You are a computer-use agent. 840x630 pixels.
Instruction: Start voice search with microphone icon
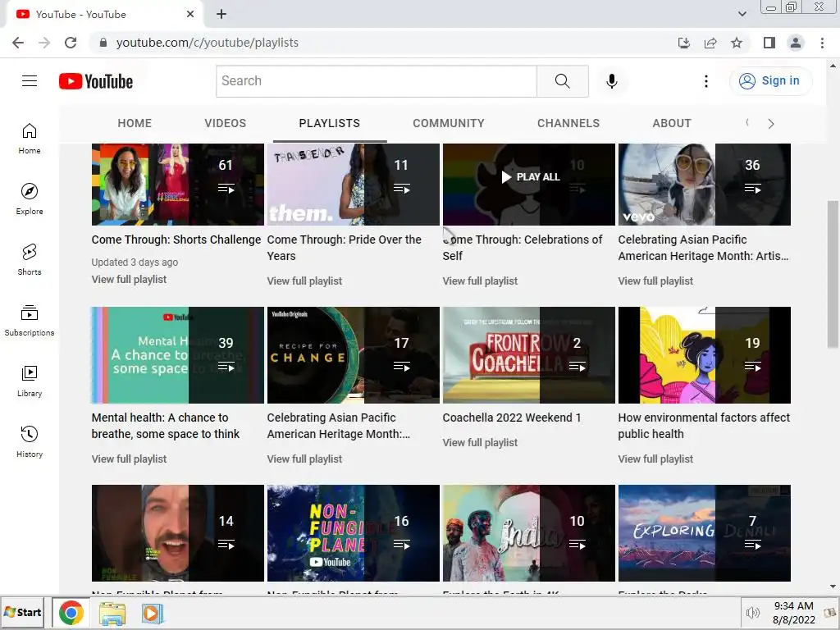pos(612,81)
